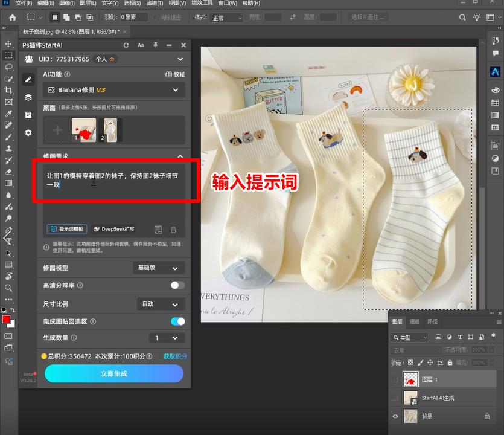The width and height of the screenshot is (504, 435).
Task: Expand the UID account chevron
Action: tap(180, 59)
